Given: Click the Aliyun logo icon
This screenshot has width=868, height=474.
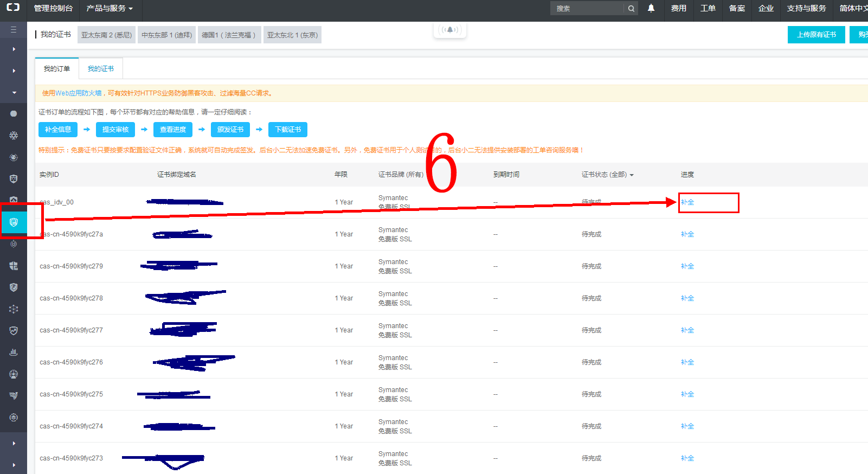Looking at the screenshot, I should click(13, 8).
